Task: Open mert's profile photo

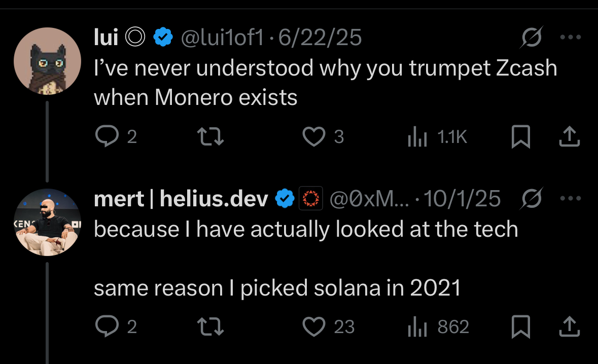Action: point(47,223)
